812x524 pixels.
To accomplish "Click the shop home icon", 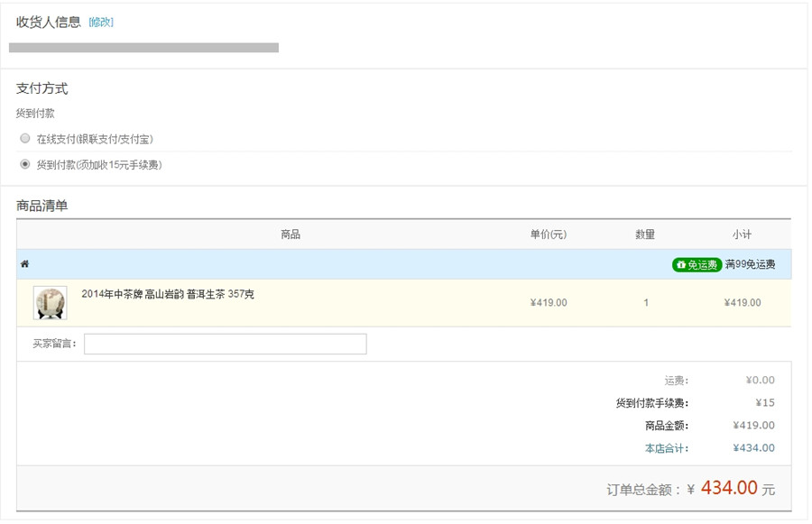I will coord(24,264).
